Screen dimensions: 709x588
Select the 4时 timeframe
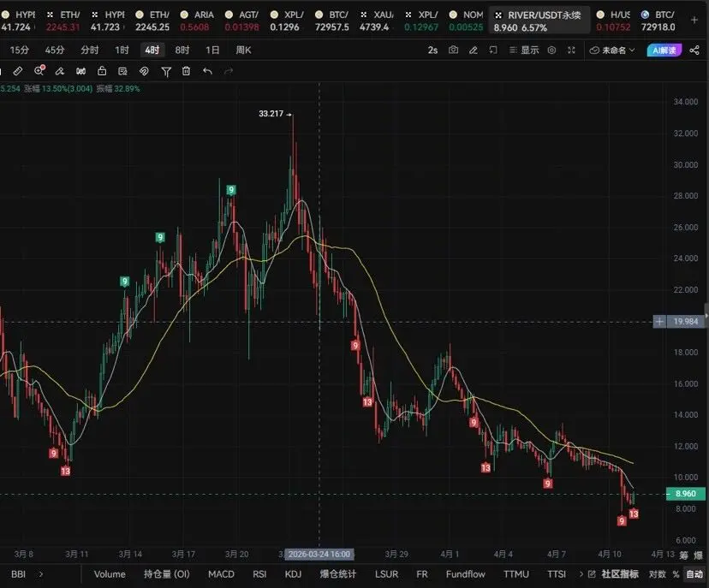152,50
